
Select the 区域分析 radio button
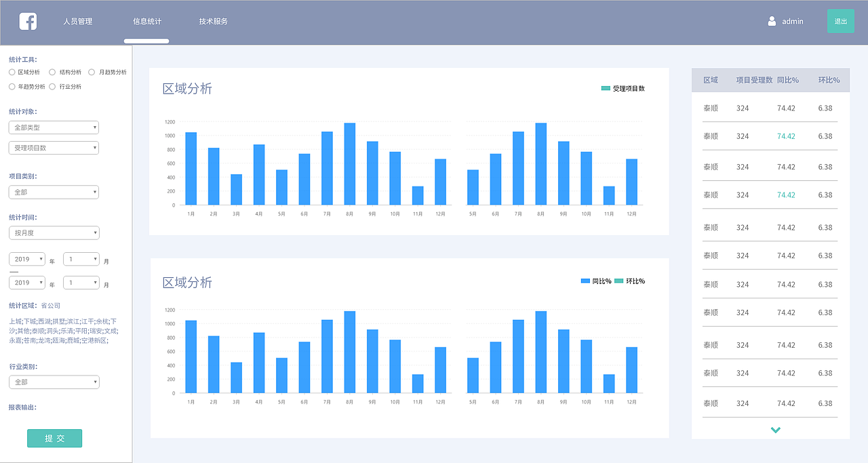[12, 72]
